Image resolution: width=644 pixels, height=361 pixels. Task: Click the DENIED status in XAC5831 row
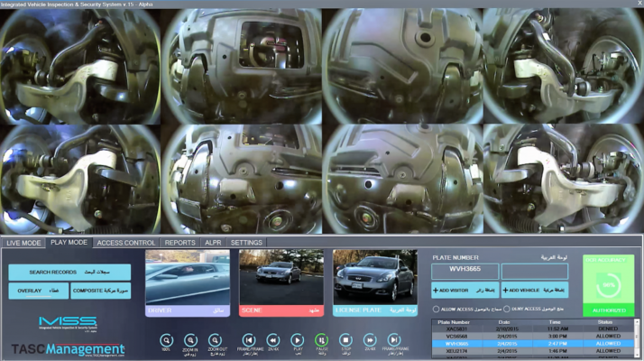tap(608, 329)
